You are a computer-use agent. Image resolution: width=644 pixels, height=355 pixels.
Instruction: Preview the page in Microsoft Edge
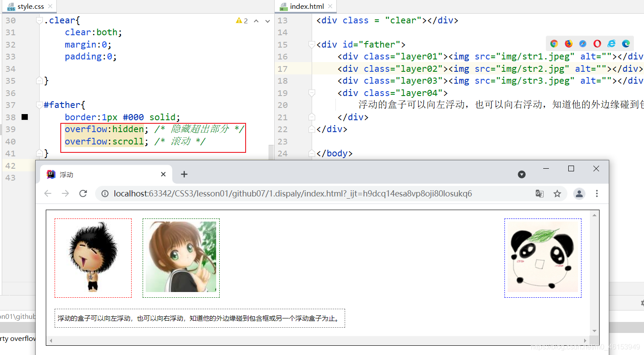point(626,44)
